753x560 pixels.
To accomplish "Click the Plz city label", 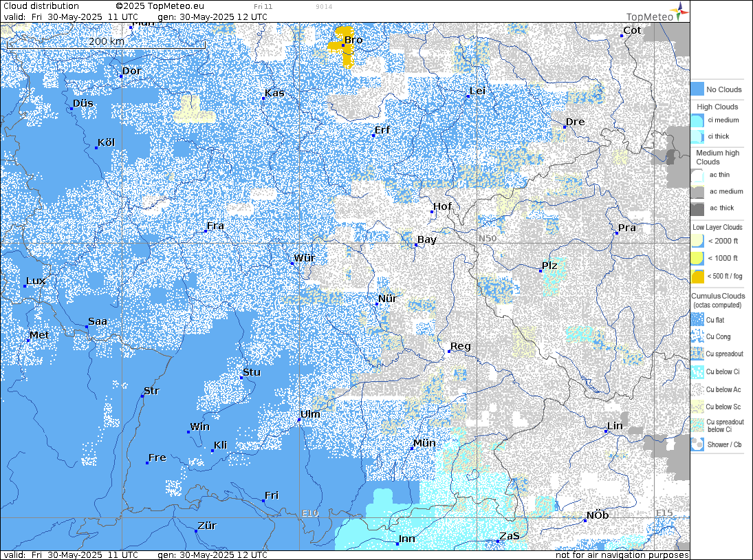I will (x=550, y=266).
